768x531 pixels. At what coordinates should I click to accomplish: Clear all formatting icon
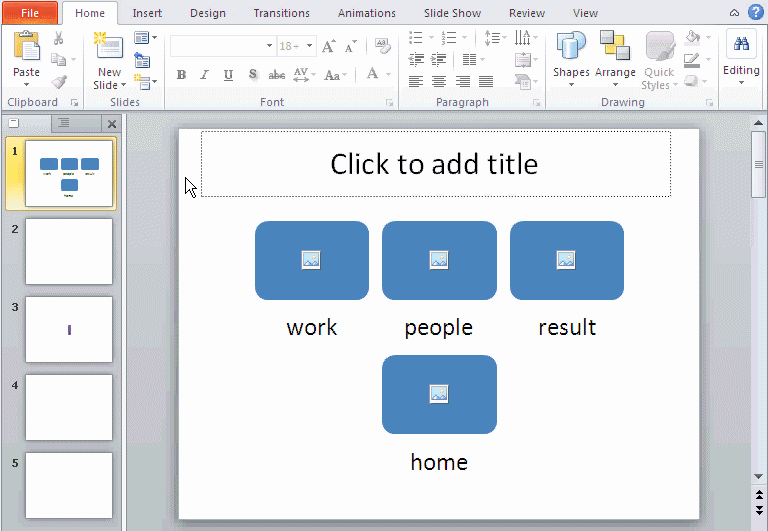click(x=383, y=46)
